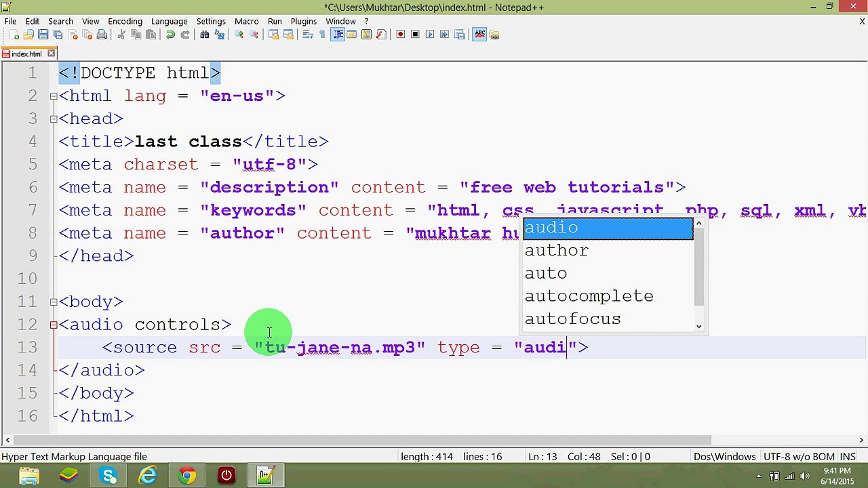Click the Paste toolbar icon
The image size is (868, 488).
pos(151,35)
